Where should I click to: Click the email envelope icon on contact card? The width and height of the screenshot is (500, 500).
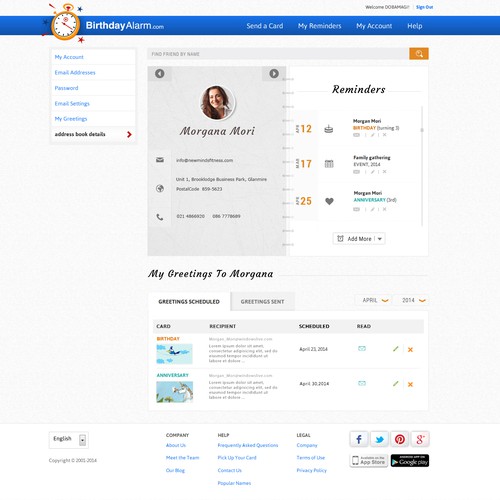[160, 160]
